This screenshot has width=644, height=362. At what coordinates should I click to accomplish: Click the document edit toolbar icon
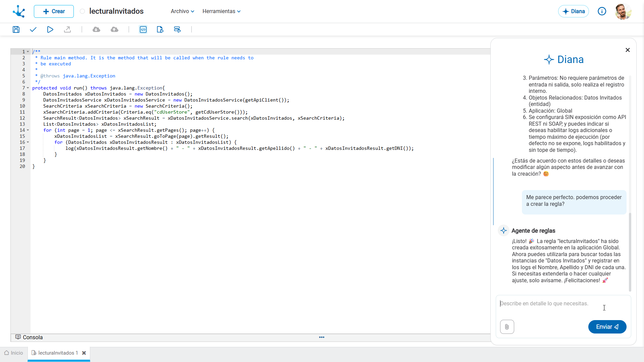point(160,29)
